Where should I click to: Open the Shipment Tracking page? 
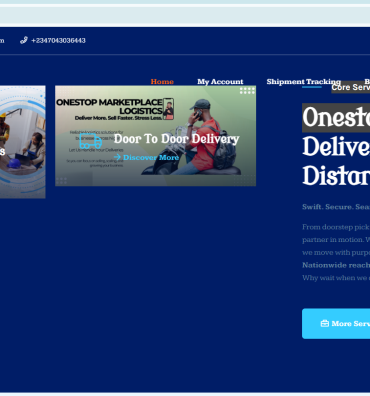304,81
